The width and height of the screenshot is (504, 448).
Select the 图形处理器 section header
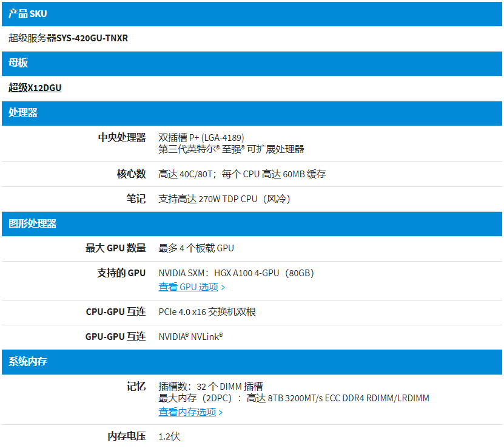click(x=32, y=223)
